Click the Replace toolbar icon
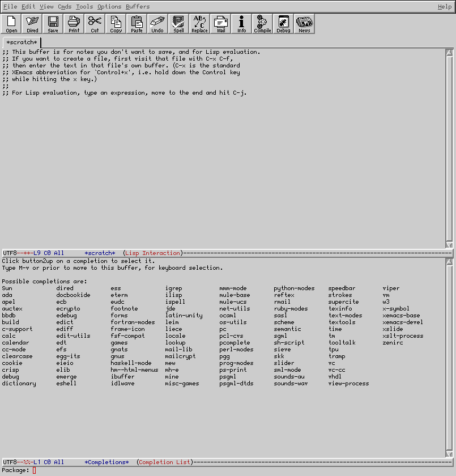Image resolution: width=456 pixels, height=476 pixels. 199,23
